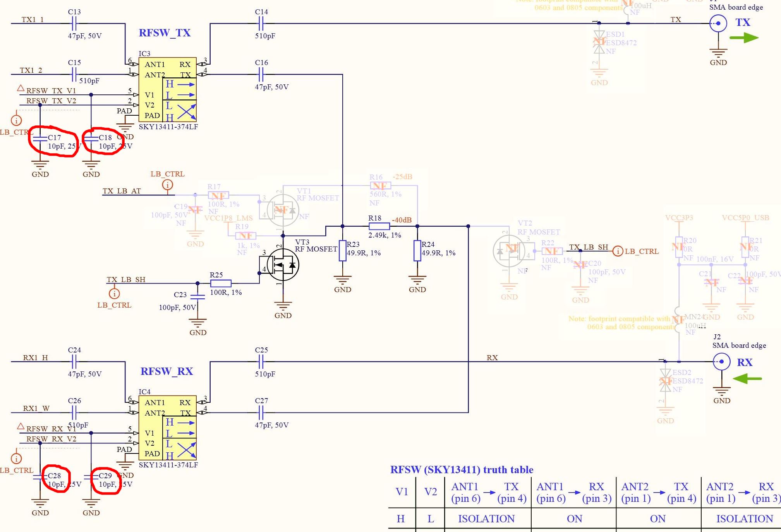Click the RFSW_RX section title

tap(166, 371)
